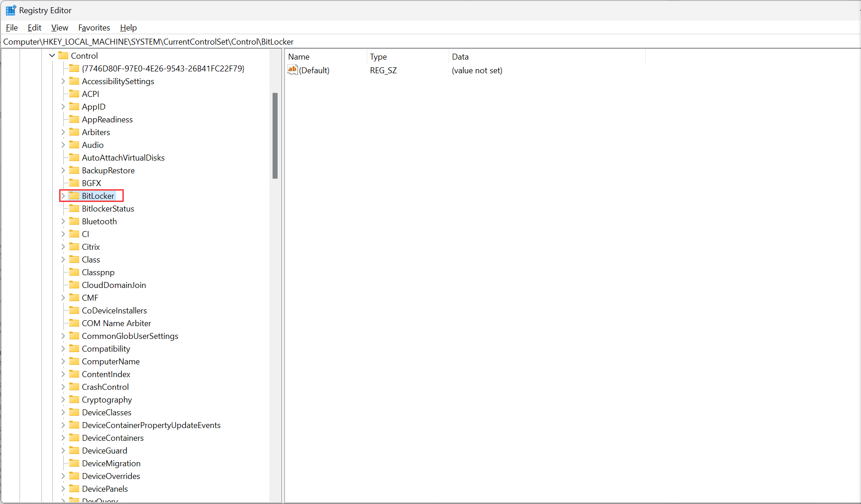Click the BGFX folder icon
The image size is (861, 504).
(x=74, y=183)
